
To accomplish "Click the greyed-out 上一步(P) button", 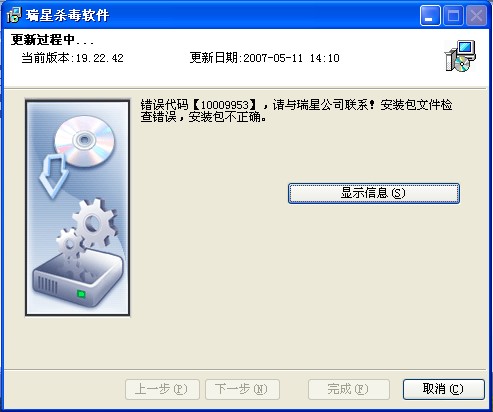I will (x=162, y=389).
